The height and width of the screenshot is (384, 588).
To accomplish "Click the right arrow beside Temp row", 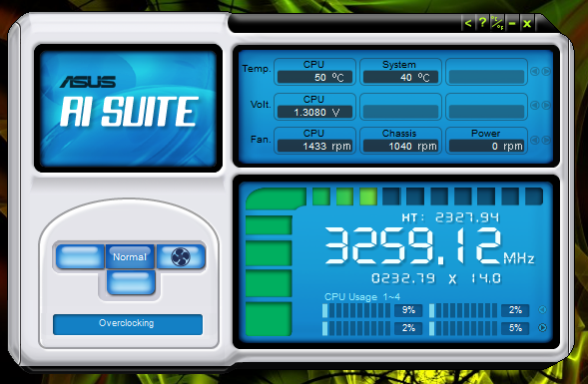I will click(546, 71).
